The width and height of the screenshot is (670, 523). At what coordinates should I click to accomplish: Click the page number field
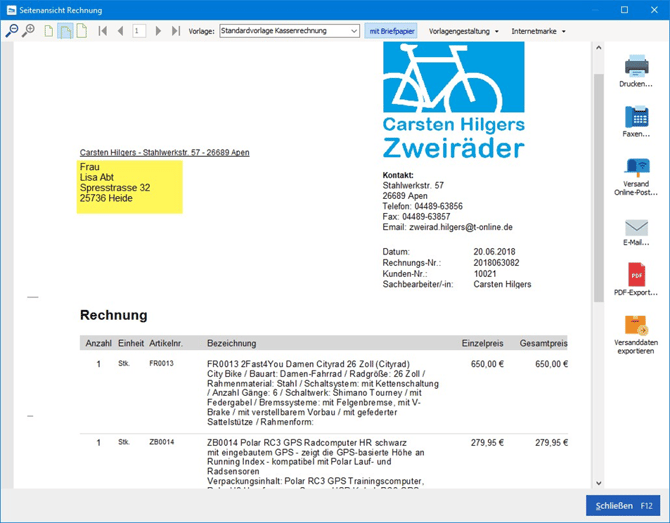138,31
